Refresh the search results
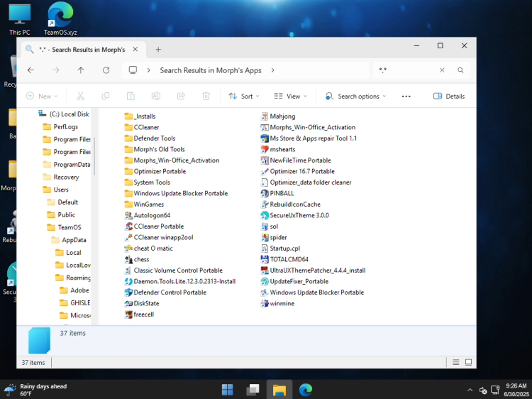The height and width of the screenshot is (399, 532). pos(106,70)
